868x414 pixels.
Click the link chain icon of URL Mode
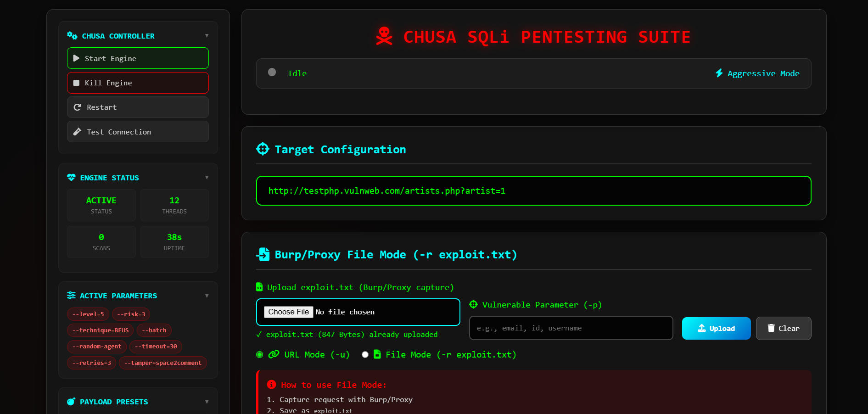pyautogui.click(x=274, y=354)
